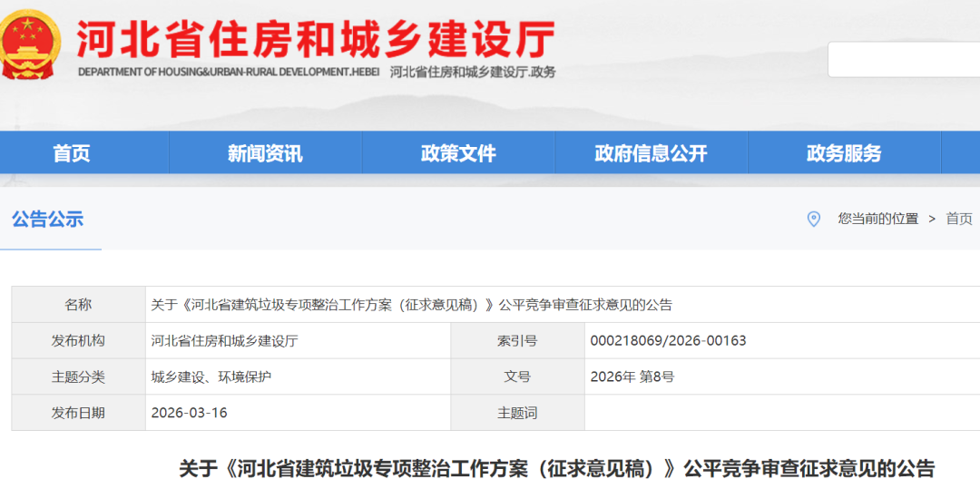The height and width of the screenshot is (479, 980).
Task: Click the red department title in the header
Action: tap(315, 37)
